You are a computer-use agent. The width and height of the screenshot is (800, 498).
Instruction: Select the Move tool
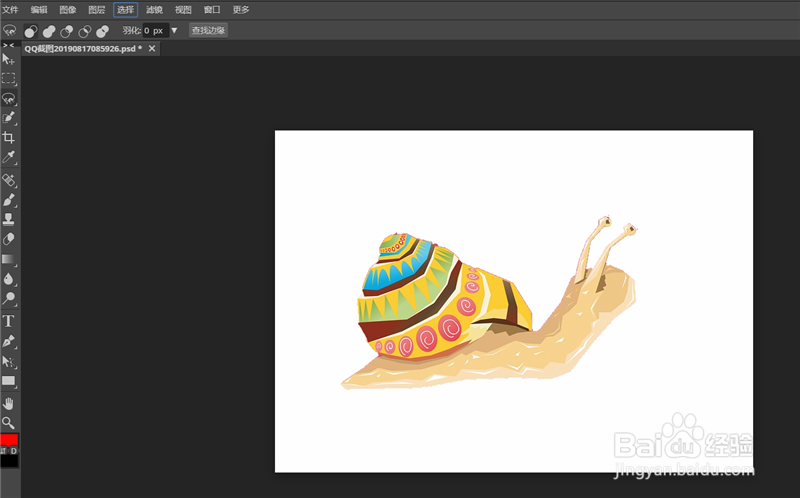coord(9,59)
